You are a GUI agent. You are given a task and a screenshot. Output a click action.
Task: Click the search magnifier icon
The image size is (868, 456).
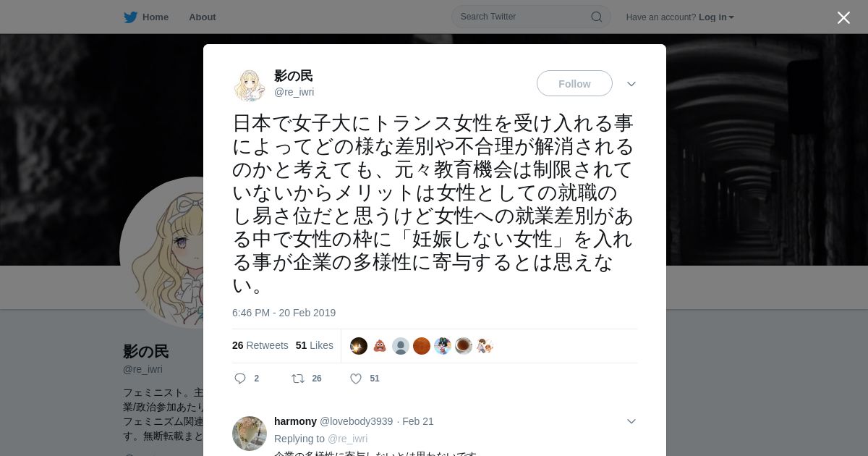(597, 17)
